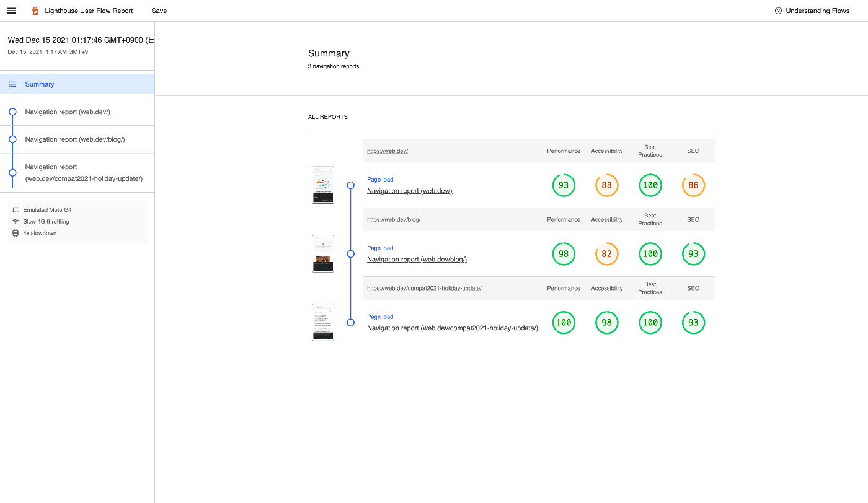
Task: Open main Navigation report (web.dev/blog/) link
Action: click(417, 260)
